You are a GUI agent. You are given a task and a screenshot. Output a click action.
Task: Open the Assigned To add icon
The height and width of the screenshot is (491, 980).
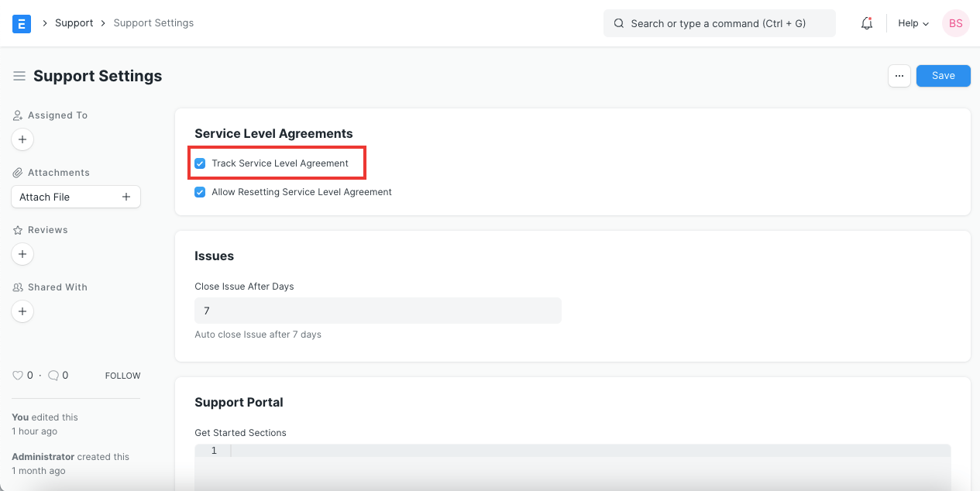pos(22,139)
